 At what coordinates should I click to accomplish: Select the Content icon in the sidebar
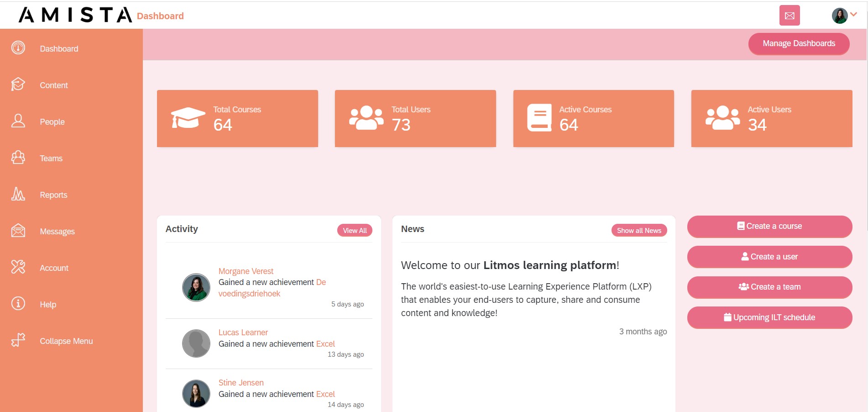tap(17, 85)
